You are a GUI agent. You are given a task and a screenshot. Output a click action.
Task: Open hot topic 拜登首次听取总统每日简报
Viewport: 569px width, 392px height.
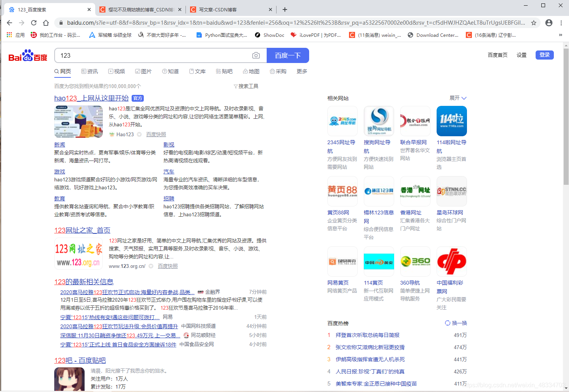tap(368, 335)
